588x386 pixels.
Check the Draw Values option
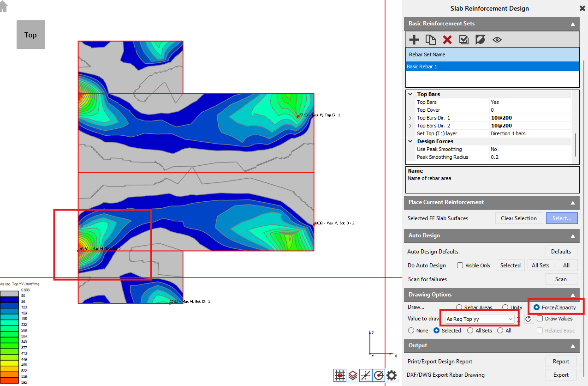(540, 319)
